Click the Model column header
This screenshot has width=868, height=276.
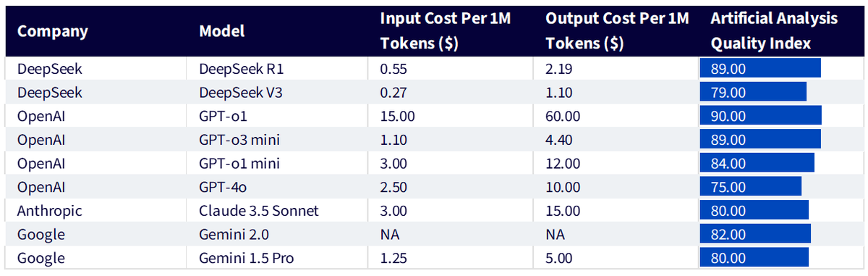coord(222,31)
